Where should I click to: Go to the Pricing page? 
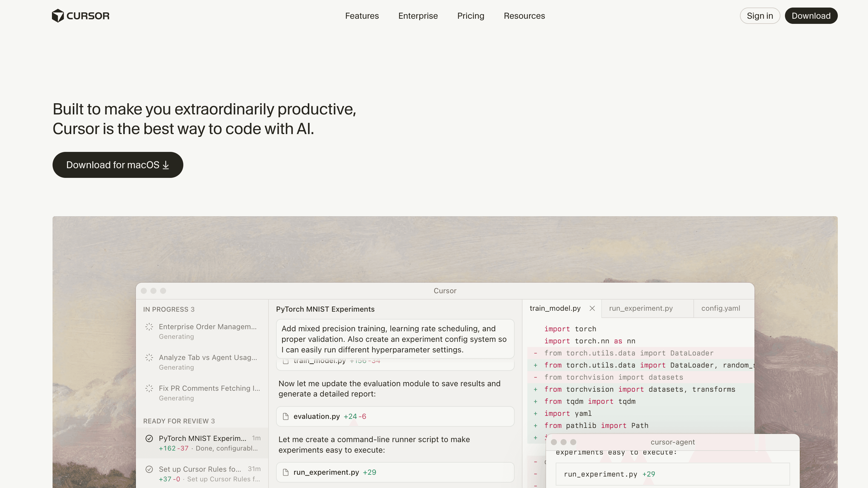tap(470, 16)
